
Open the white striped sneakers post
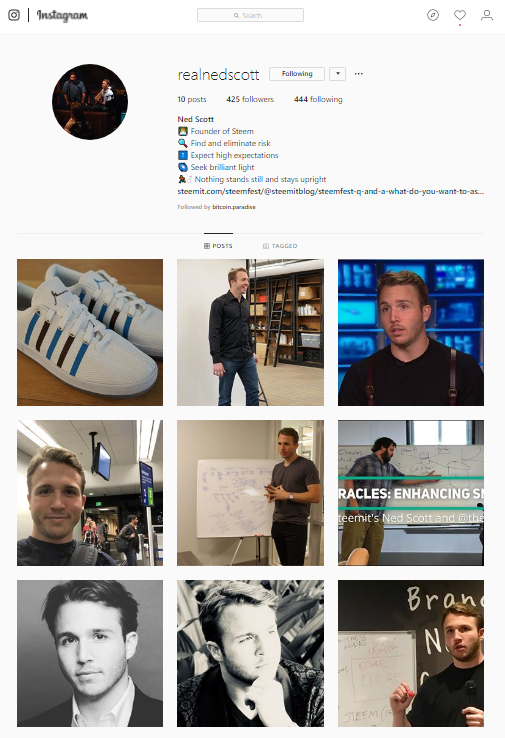[x=90, y=332]
